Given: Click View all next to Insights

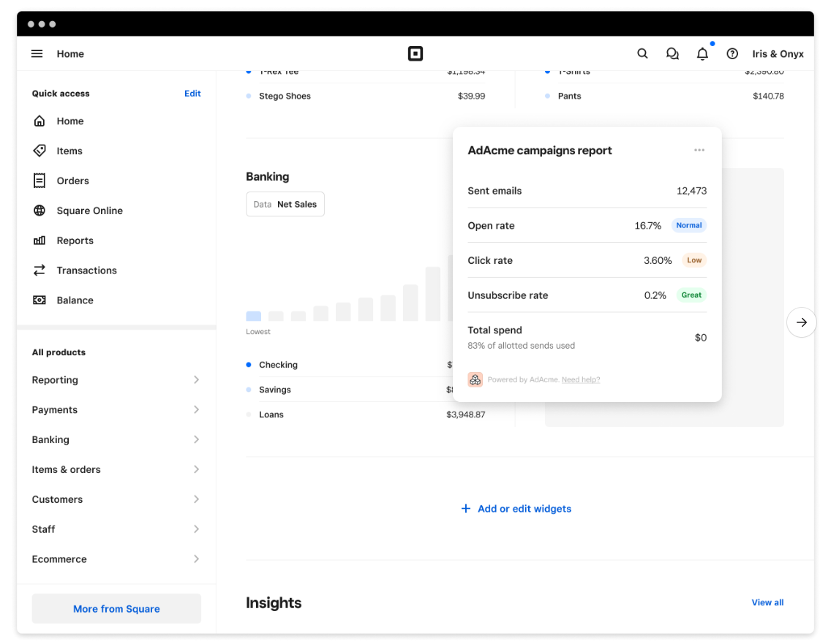Looking at the screenshot, I should click(x=767, y=602).
